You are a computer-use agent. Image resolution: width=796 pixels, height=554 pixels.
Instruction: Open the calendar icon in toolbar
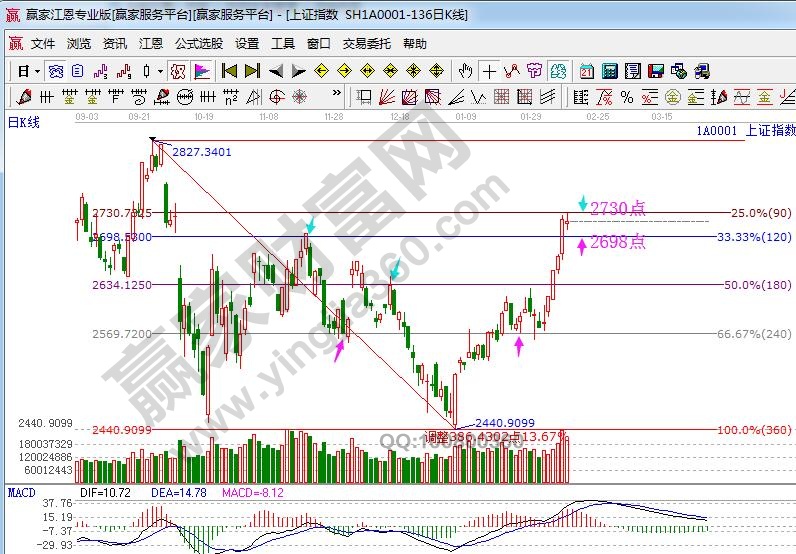[585, 71]
